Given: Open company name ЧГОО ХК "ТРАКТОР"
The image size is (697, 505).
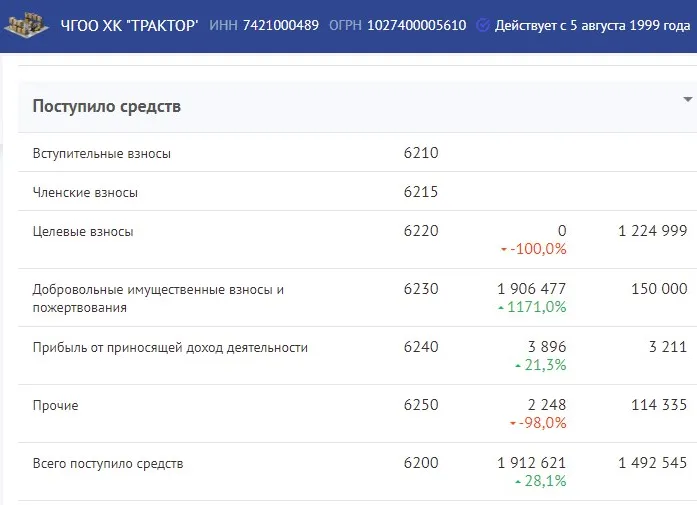Looking at the screenshot, I should (x=129, y=25).
